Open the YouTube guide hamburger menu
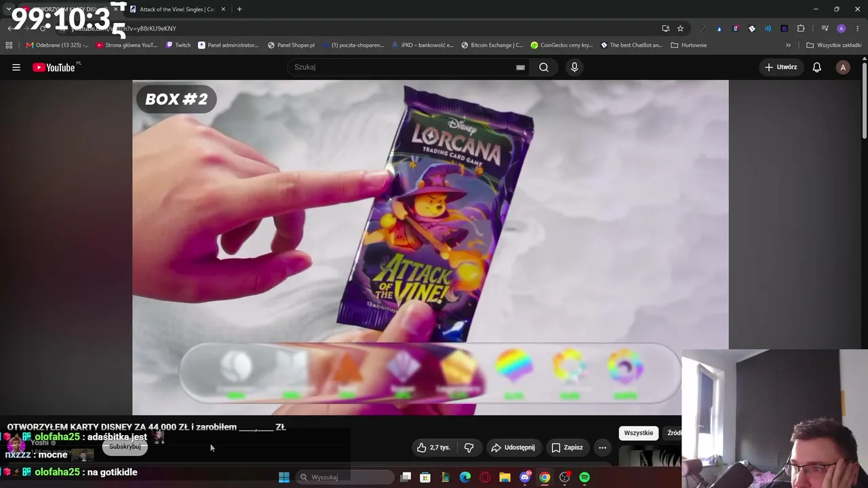Screen dimensions: 868x488 [16, 67]
